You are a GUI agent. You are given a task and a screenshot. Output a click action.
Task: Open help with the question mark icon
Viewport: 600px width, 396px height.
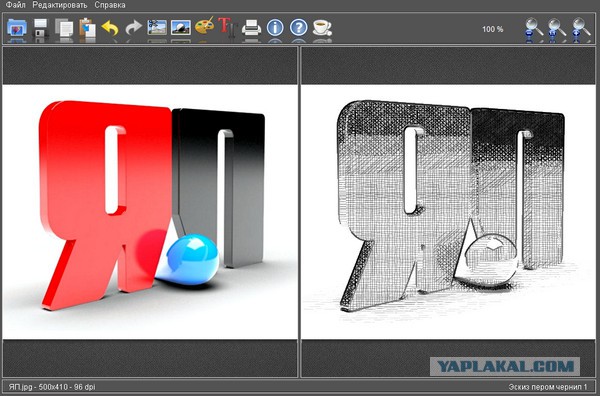[298, 28]
